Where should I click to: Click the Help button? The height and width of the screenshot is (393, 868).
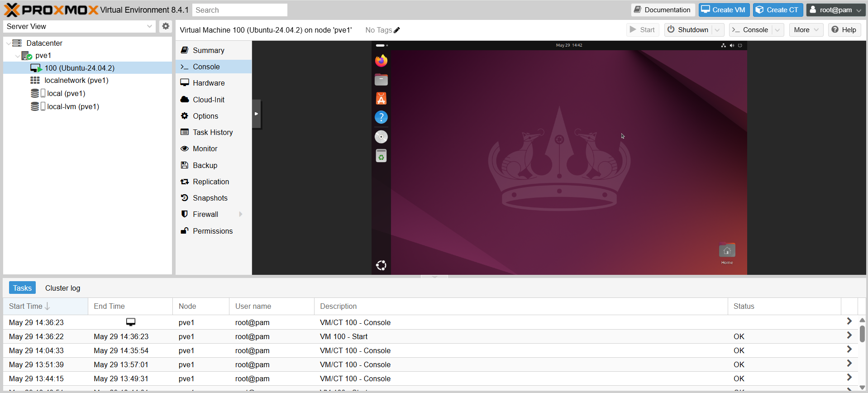(844, 30)
